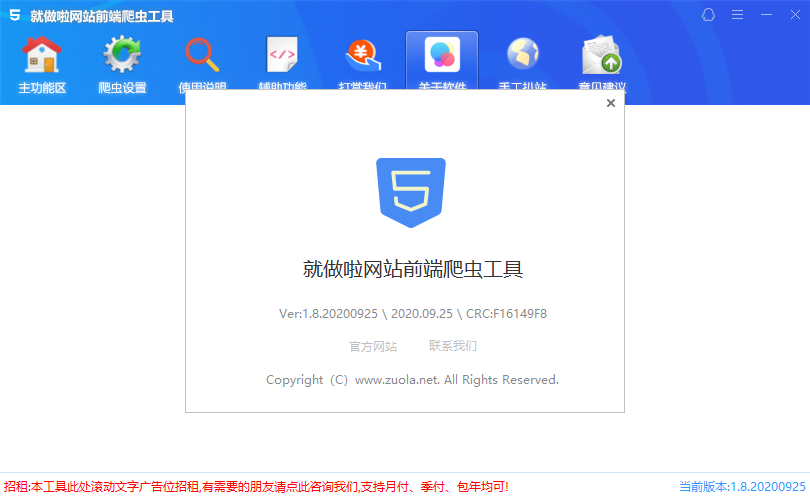Click the QQ penguin icon in title bar
Screen dimensions: 810x501
[709, 15]
